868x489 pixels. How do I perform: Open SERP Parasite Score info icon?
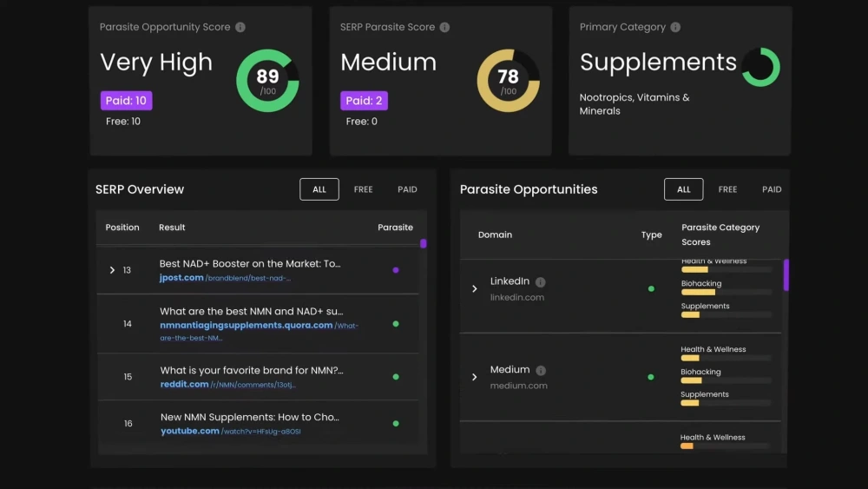point(444,27)
